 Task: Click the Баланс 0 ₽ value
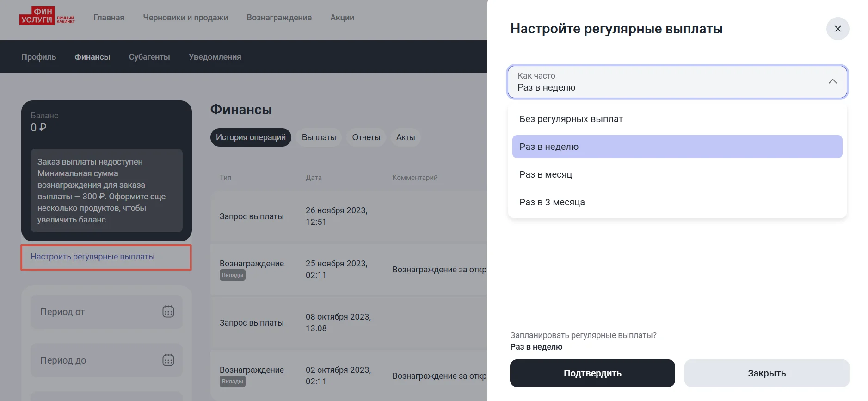coord(39,128)
